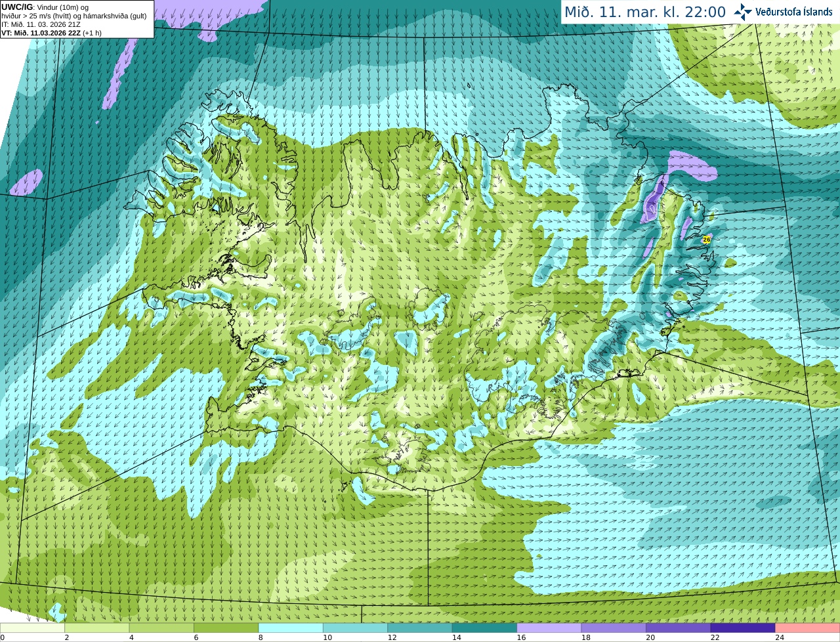Click legend scale value 12
840x642 pixels.
coord(392,637)
